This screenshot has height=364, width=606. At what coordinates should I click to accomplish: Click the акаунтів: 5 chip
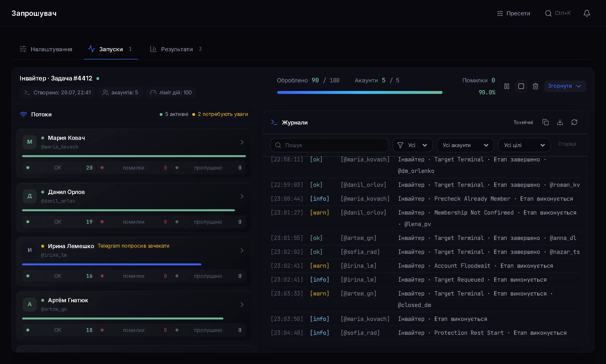[x=120, y=92]
